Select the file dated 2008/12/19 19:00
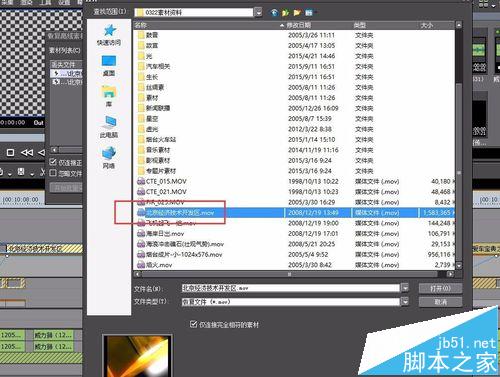Screen dimensions: 500x377 167,223
